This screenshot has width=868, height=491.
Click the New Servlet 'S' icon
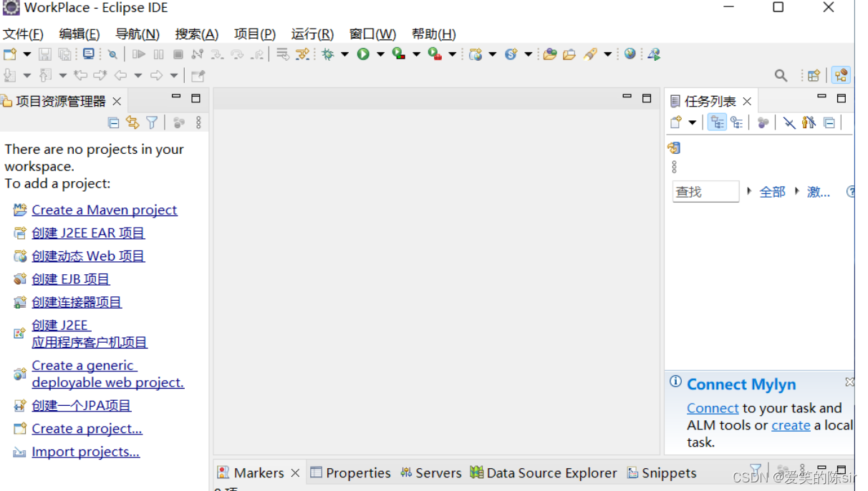511,54
